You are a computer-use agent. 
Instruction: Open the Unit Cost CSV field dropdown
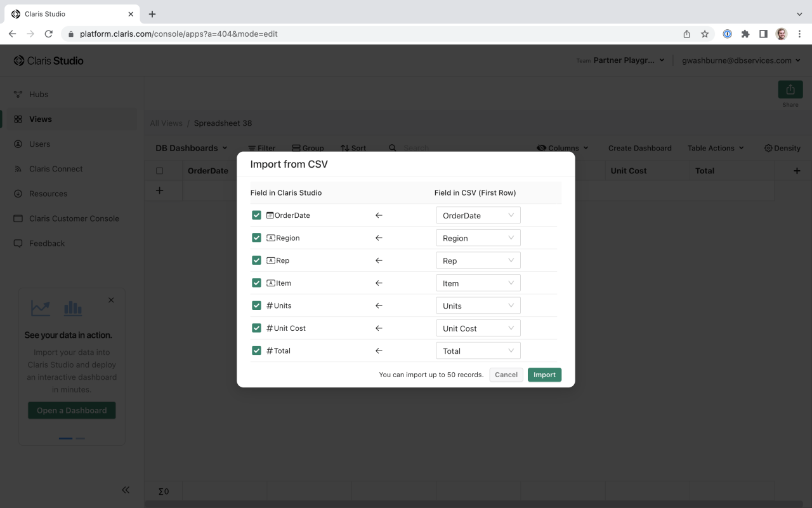click(478, 328)
